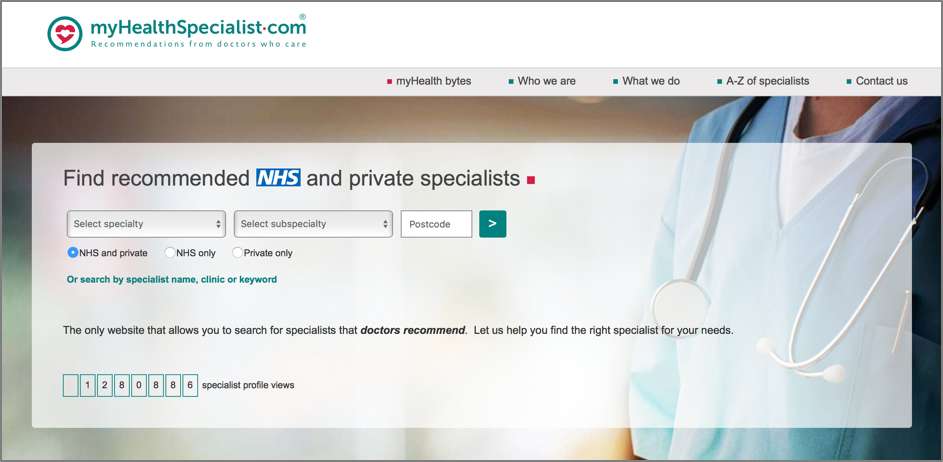This screenshot has height=462, width=943.
Task: Click the teal bullet beside Contact us
Action: (849, 81)
